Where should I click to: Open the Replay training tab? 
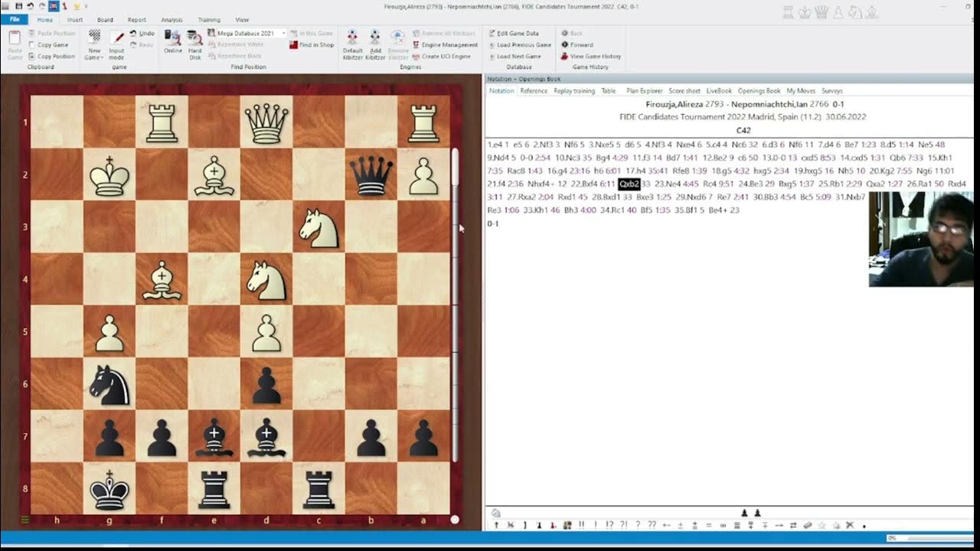[574, 91]
